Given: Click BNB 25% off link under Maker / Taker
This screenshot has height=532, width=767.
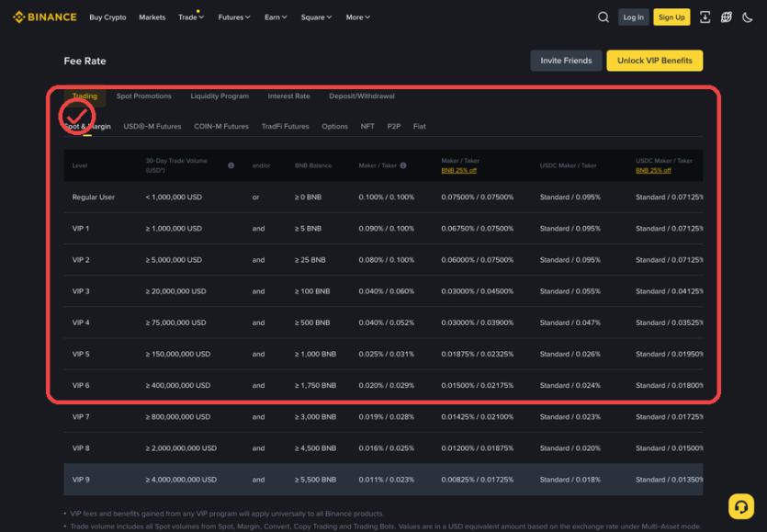Looking at the screenshot, I should [459, 170].
